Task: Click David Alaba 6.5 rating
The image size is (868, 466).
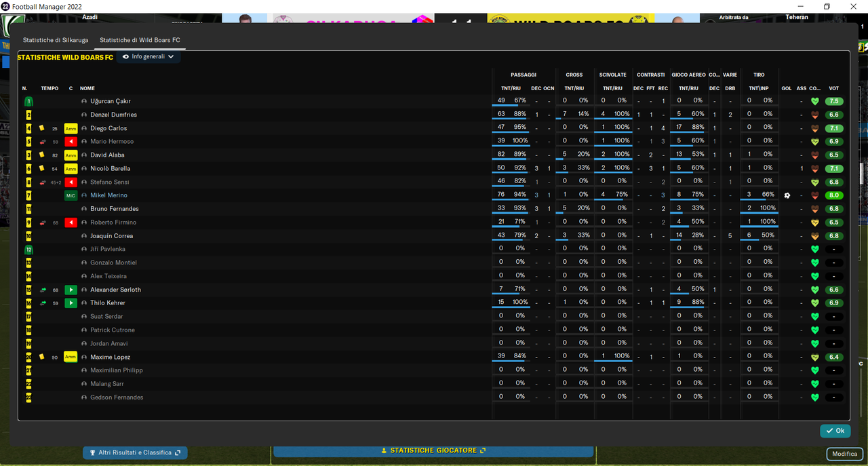Action: (834, 155)
